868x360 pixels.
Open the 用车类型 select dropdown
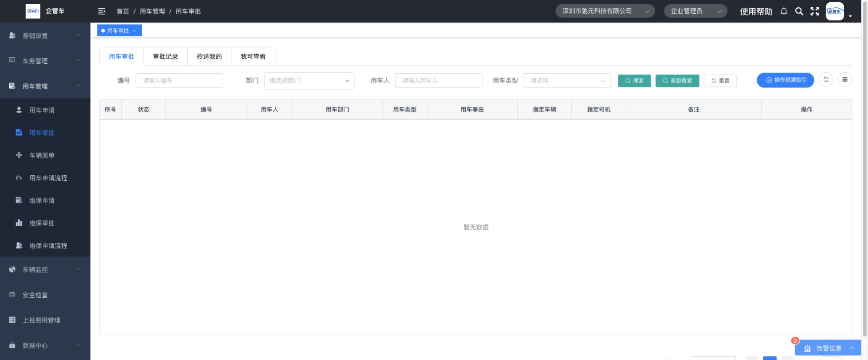567,81
